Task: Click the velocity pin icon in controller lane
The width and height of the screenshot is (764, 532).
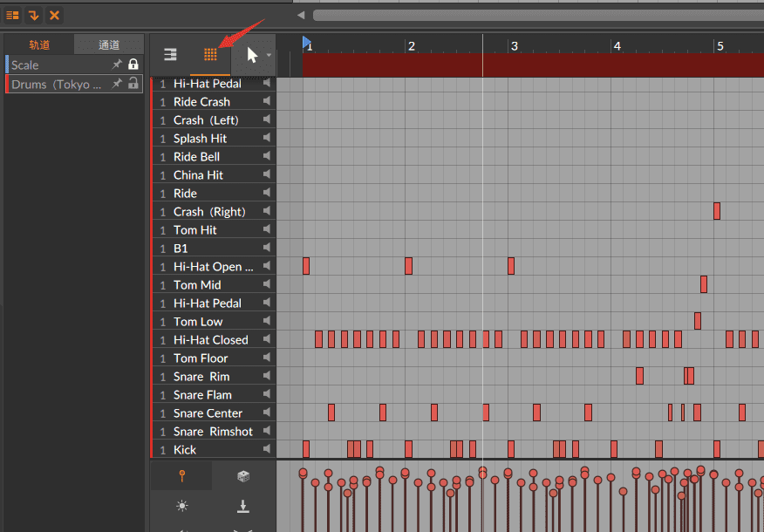Action: [181, 475]
